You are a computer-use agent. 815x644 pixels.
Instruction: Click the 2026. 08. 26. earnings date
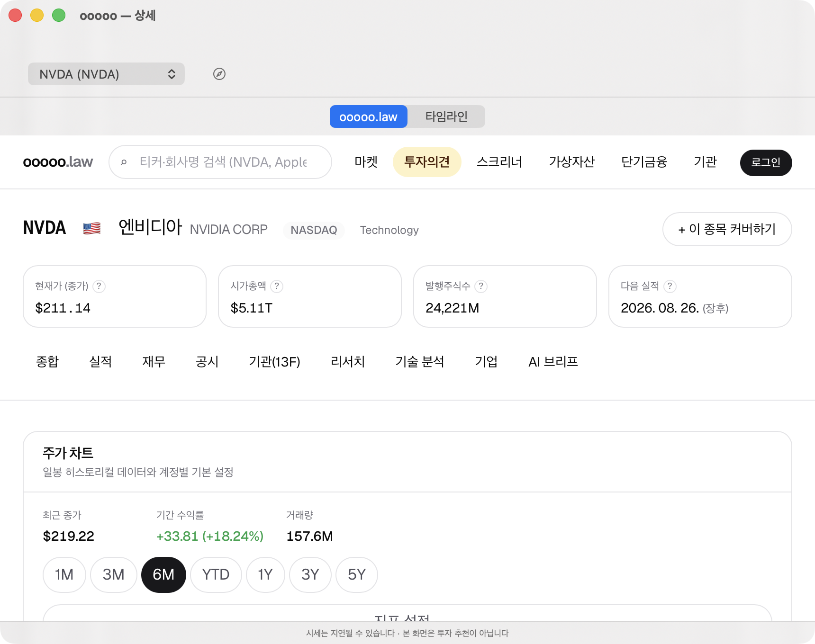[x=660, y=308]
